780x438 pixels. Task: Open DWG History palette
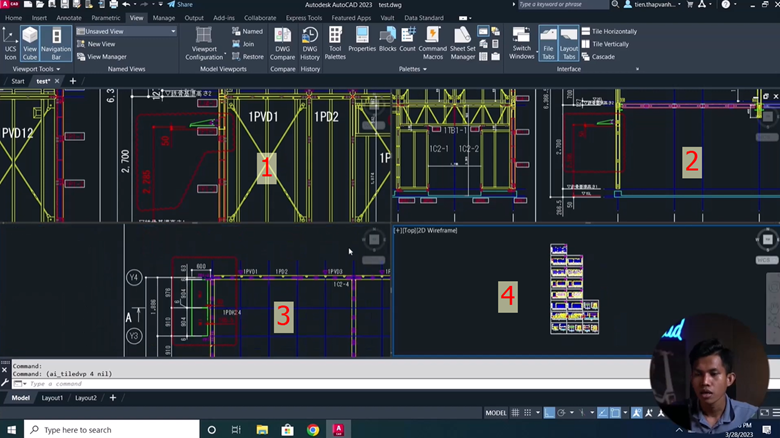point(310,44)
